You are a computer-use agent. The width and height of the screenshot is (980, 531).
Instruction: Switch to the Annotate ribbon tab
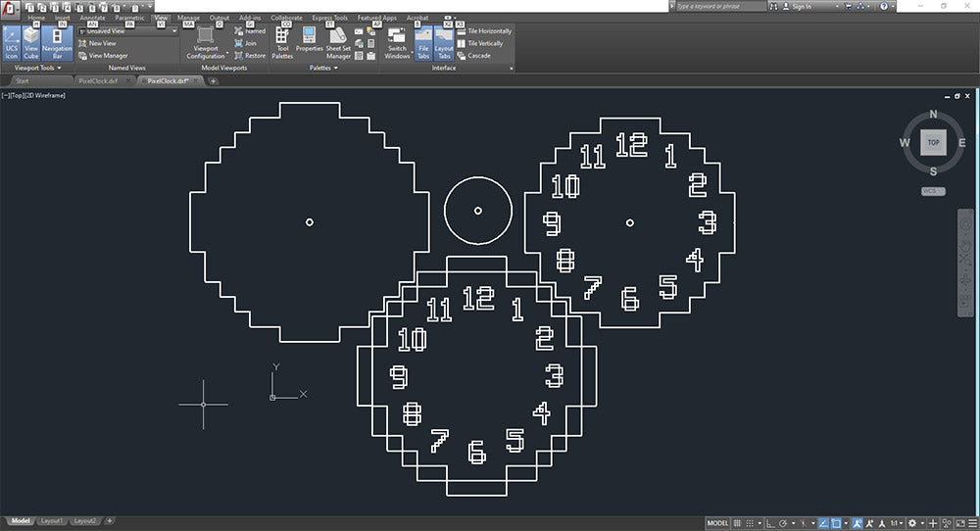click(x=92, y=18)
